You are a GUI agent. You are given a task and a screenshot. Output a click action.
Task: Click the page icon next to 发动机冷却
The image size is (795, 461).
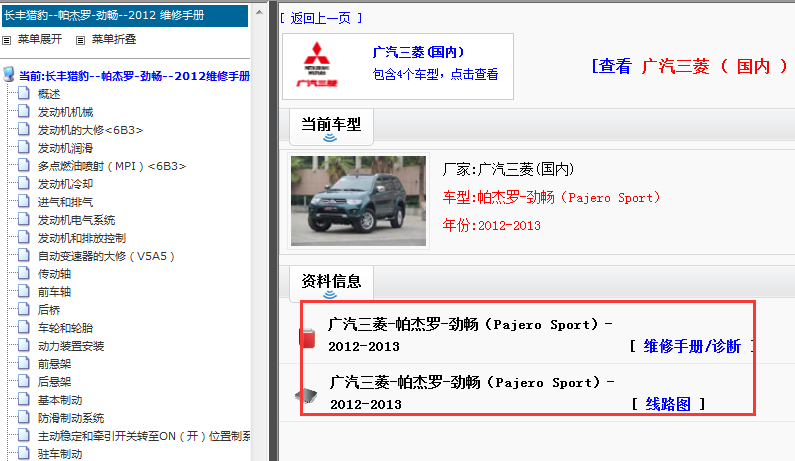pos(24,183)
